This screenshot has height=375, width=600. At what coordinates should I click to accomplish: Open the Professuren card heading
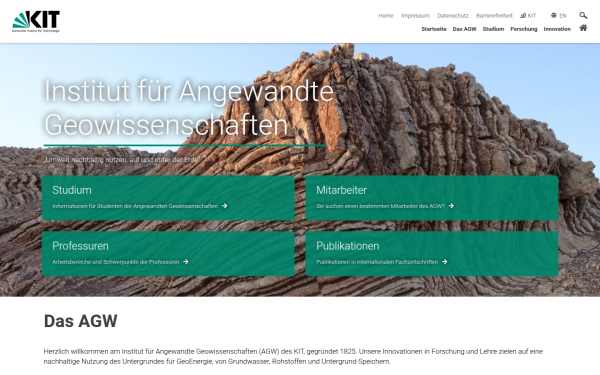click(x=80, y=246)
